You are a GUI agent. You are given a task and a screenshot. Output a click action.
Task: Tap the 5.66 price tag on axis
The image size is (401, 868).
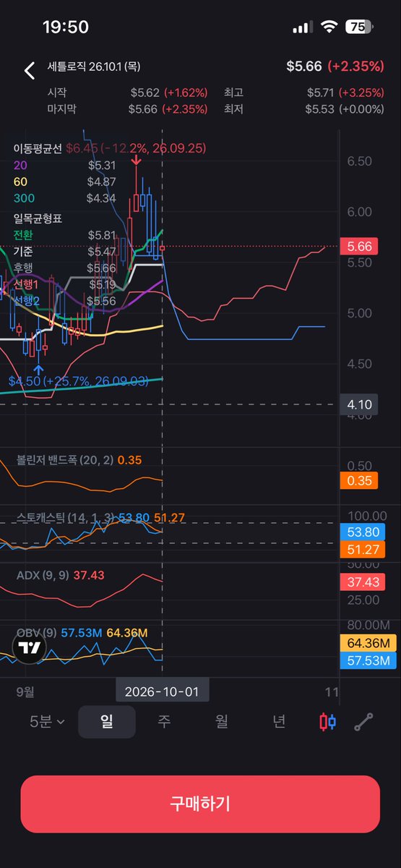click(x=359, y=247)
